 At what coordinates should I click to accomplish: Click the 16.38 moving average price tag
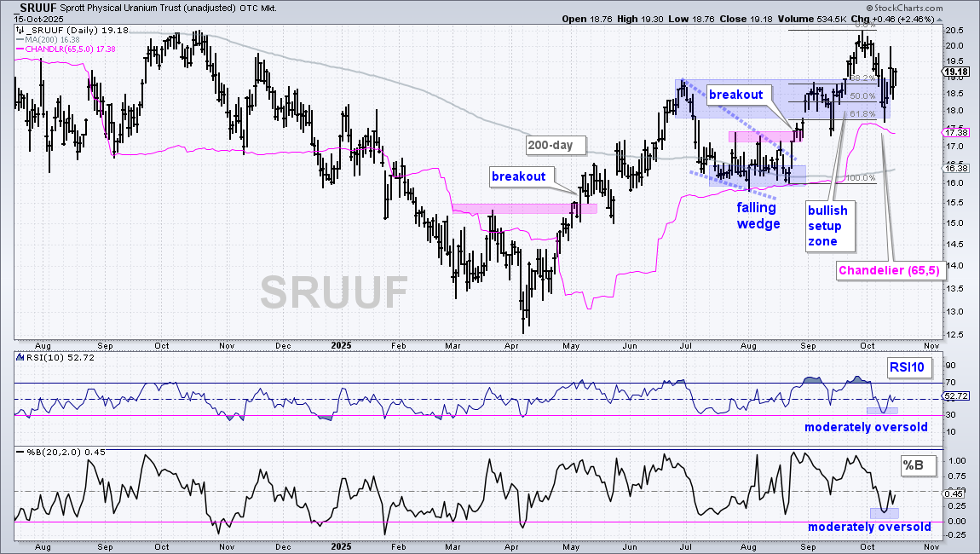(957, 168)
